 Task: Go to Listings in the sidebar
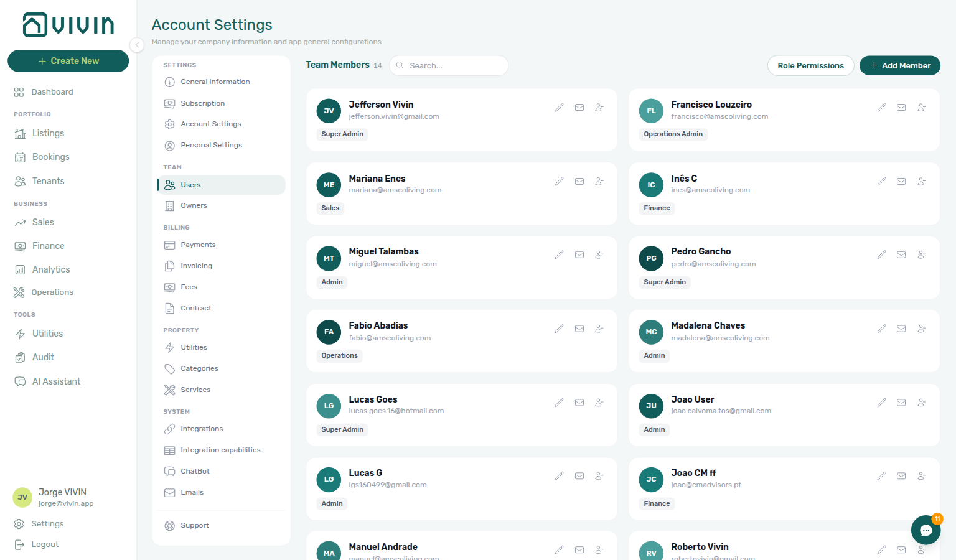[40, 133]
